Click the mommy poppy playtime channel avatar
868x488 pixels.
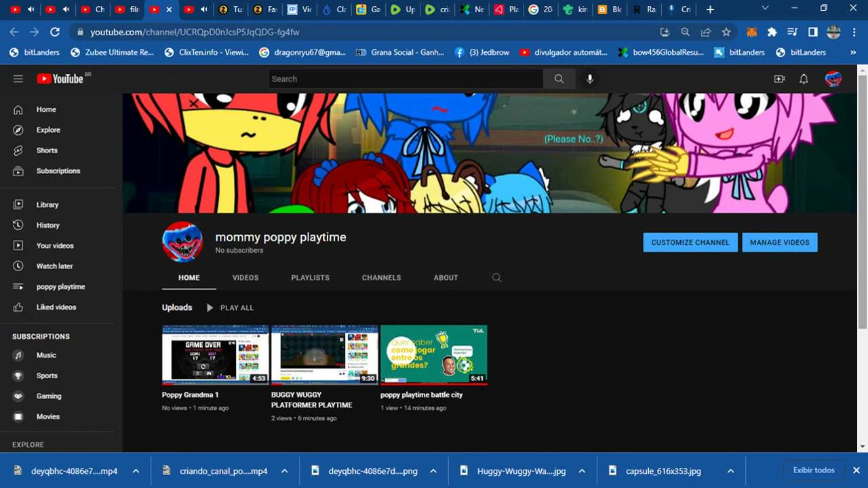[182, 241]
